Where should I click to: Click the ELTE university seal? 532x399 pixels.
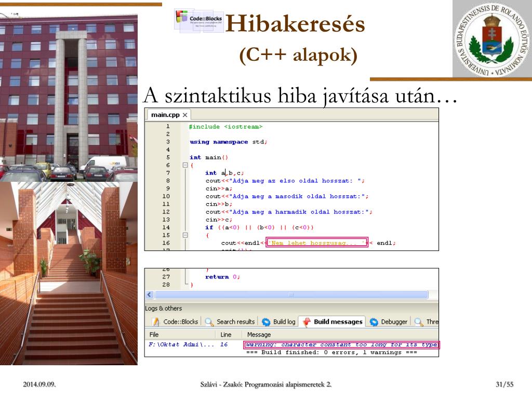click(493, 39)
